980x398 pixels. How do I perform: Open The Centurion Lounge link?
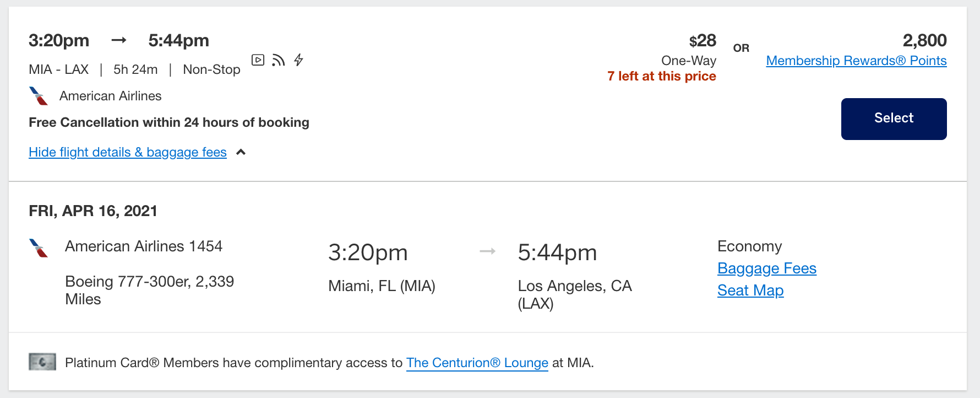(477, 363)
